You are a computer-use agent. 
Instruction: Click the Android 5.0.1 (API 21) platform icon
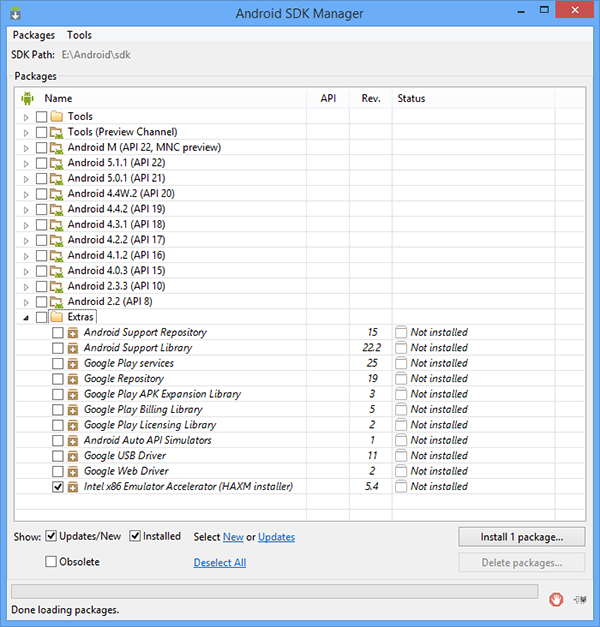(x=57, y=178)
